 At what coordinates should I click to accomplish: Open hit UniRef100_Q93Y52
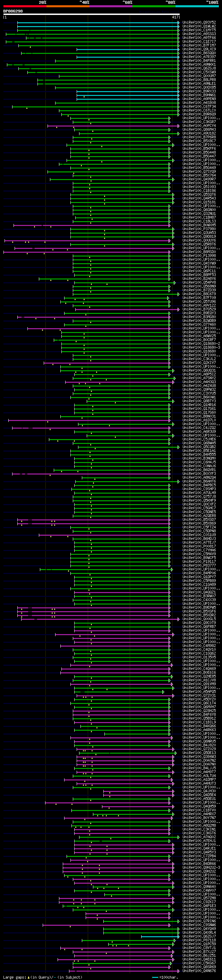(x=199, y=23)
